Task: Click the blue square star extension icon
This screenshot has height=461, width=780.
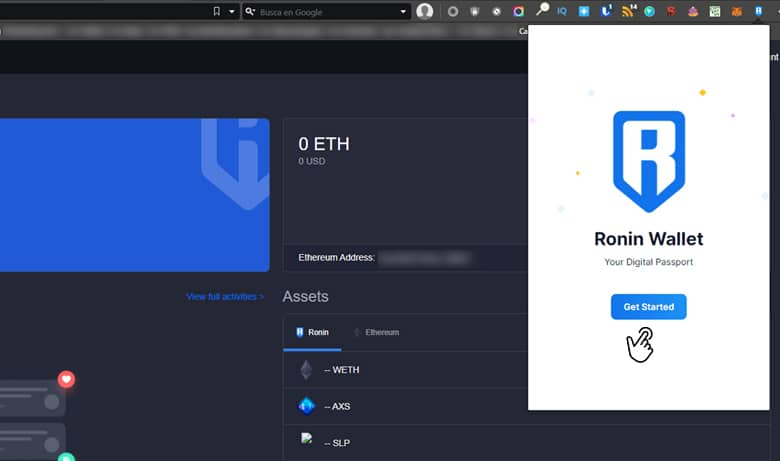Action: [584, 11]
